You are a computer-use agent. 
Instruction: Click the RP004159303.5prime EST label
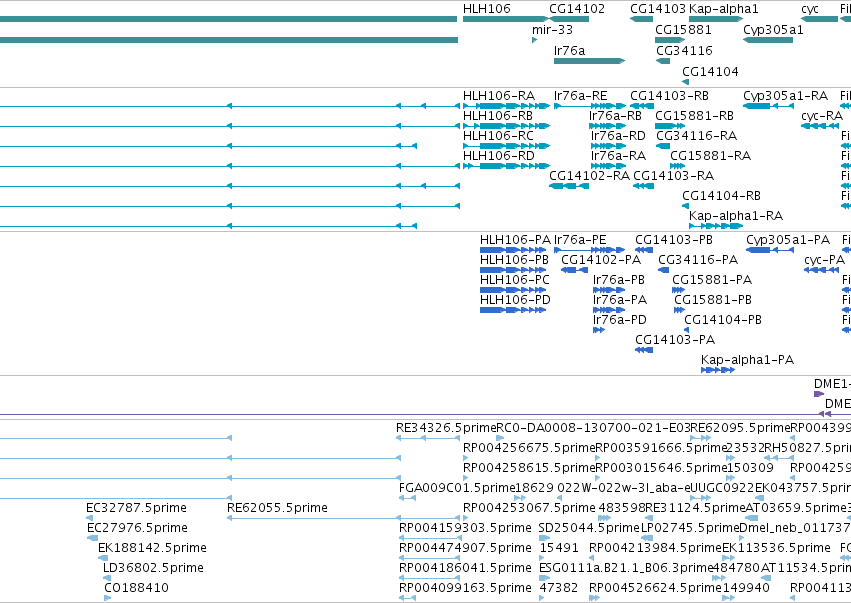465,528
